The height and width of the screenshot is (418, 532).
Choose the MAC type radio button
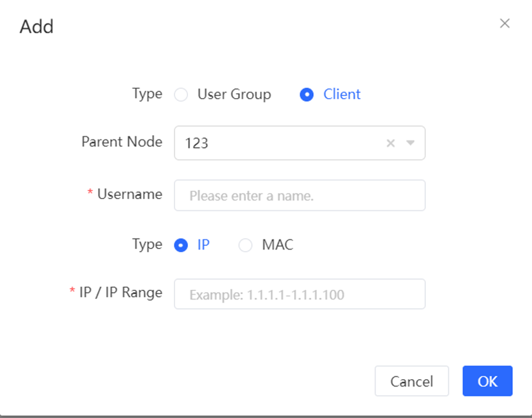(245, 245)
